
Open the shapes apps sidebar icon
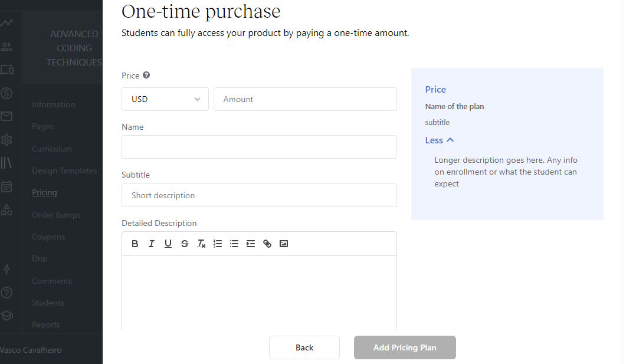click(x=6, y=209)
